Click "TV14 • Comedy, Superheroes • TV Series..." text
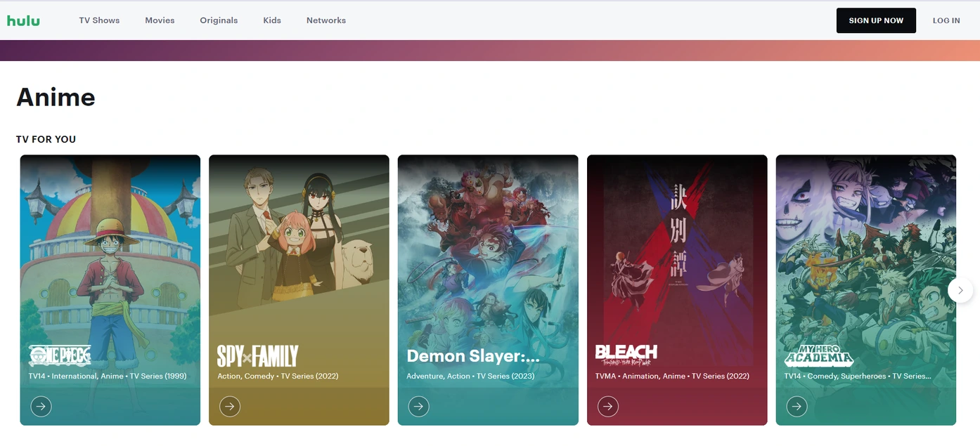 pos(858,376)
